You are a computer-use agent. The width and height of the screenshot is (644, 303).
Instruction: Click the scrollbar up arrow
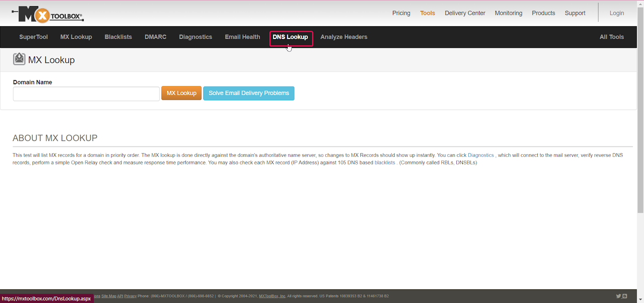click(x=640, y=4)
